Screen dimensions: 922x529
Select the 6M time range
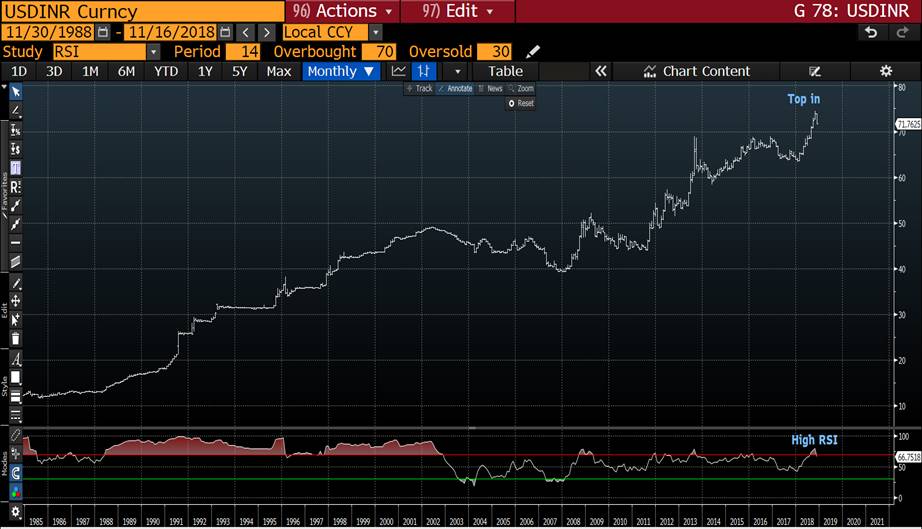coord(126,71)
